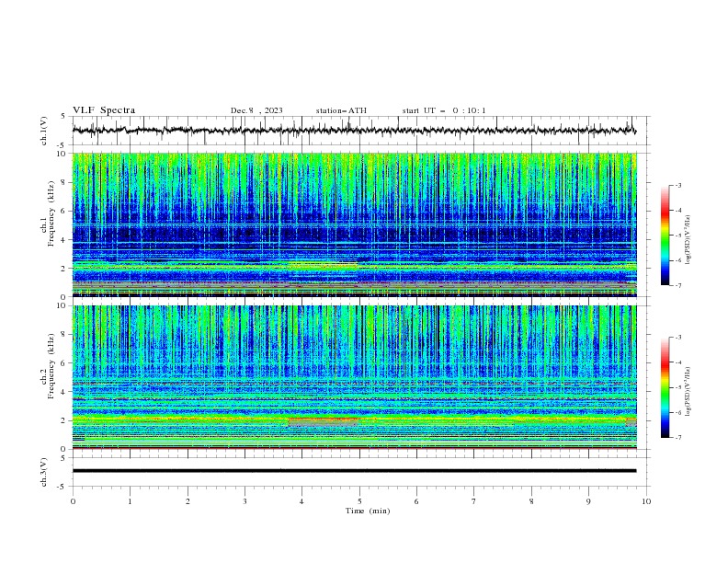Select the ch.2 "Frequency (kHz)" axis label
Screen dimensions: 728x563
51,366
